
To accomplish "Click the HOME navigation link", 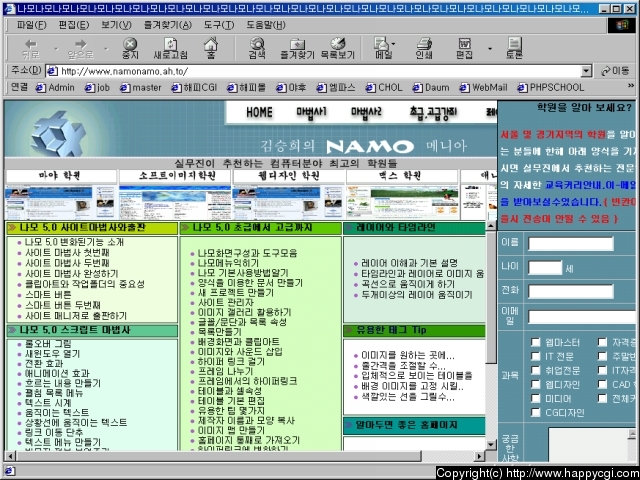I will (x=259, y=112).
